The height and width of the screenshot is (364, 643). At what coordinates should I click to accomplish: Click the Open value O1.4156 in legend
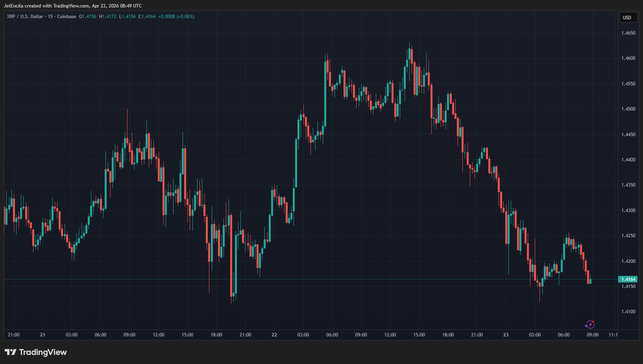(x=87, y=17)
